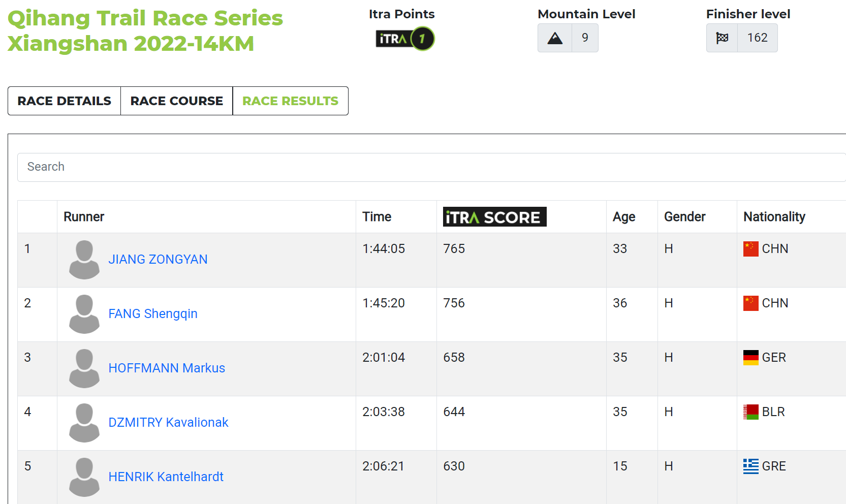
Task: Open JIANG ZONGYAN runner profile link
Action: 158,260
